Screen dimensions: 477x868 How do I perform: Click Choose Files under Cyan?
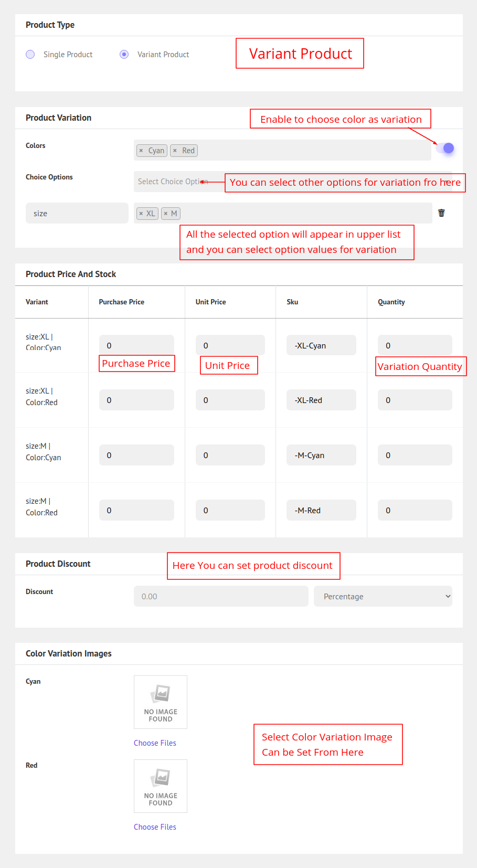[x=155, y=743]
